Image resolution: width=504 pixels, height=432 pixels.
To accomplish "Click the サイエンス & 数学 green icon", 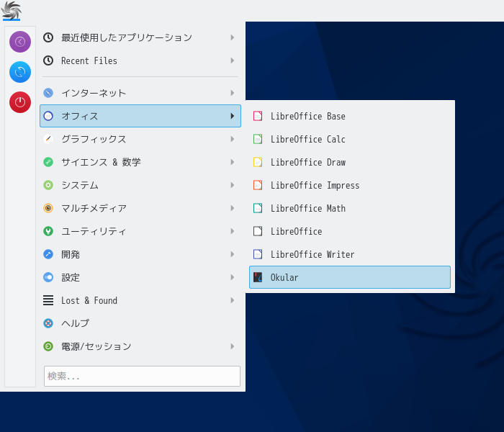I will point(48,162).
